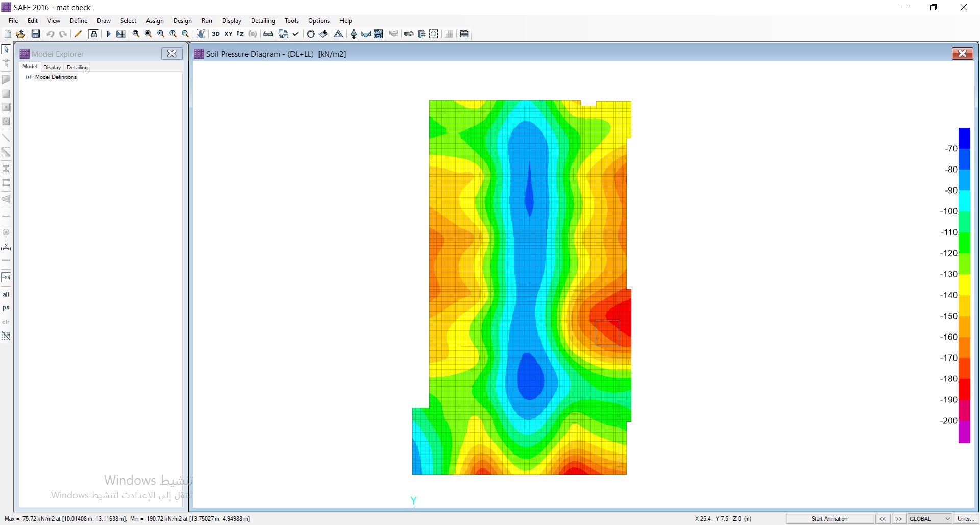Open the Assign menu

point(155,21)
